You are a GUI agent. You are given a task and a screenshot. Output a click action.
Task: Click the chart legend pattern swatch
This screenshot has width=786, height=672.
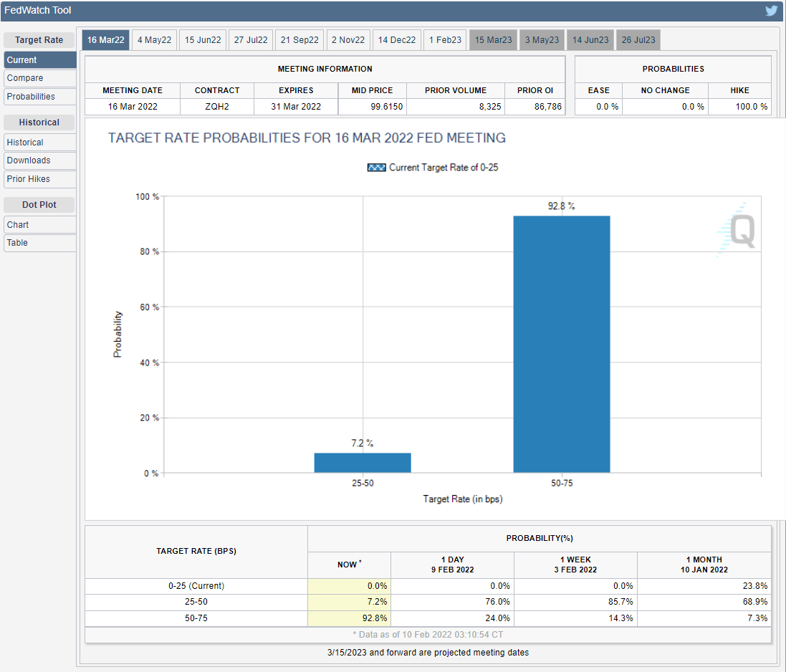pos(376,168)
